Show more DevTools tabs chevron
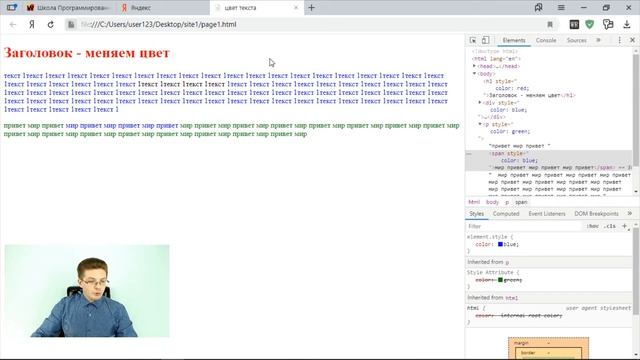Image resolution: width=640 pixels, height=360 pixels. click(598, 40)
